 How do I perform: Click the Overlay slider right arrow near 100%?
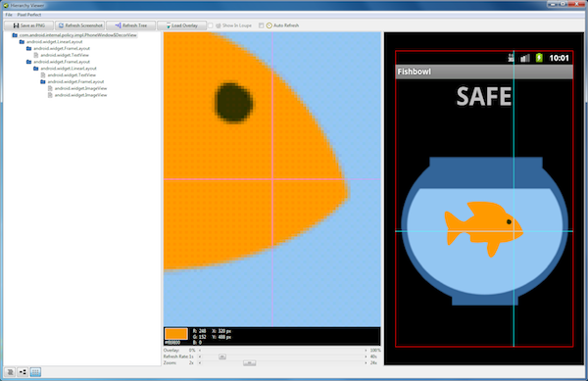coord(366,351)
